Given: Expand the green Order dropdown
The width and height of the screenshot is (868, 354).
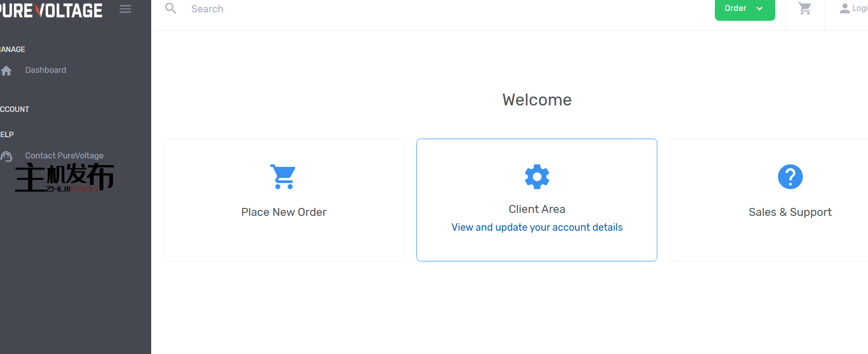Looking at the screenshot, I should tap(744, 8).
